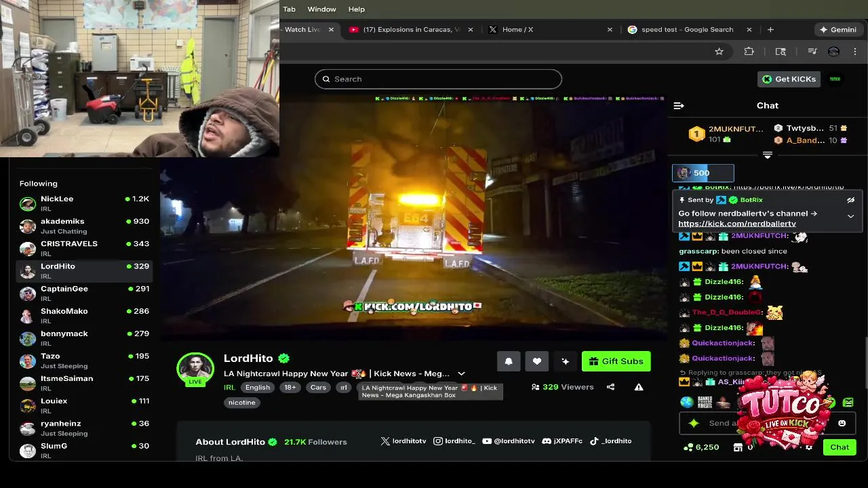Click the Gemini button in Chrome
The height and width of the screenshot is (488, 868).
coord(837,30)
